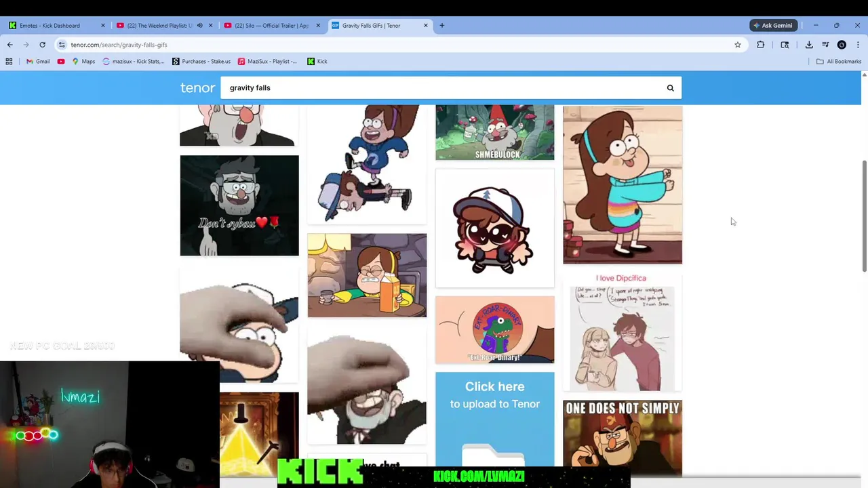Open the Maps bookmark
Screen dimensions: 868x488
click(83, 61)
